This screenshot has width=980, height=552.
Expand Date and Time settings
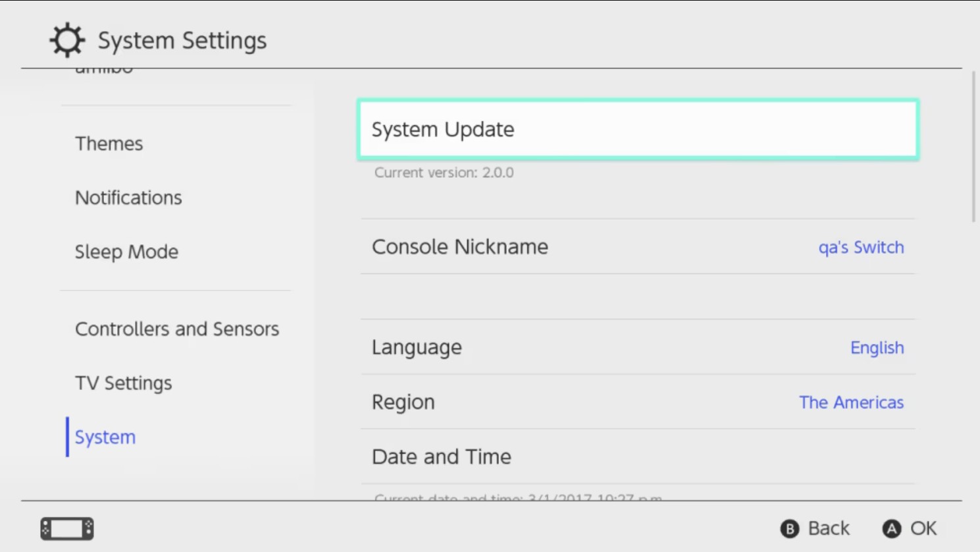pyautogui.click(x=637, y=456)
